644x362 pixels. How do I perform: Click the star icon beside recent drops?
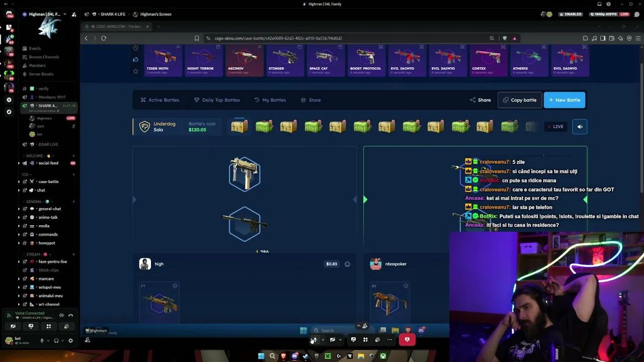click(x=135, y=71)
